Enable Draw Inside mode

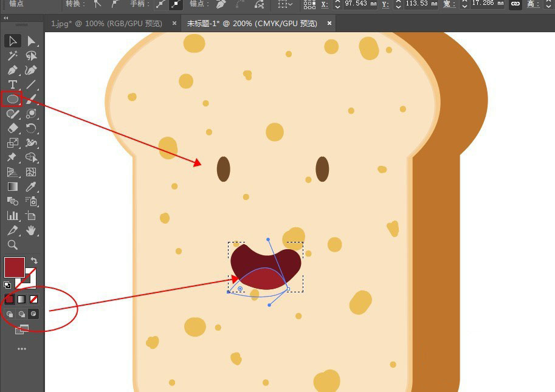click(x=33, y=314)
